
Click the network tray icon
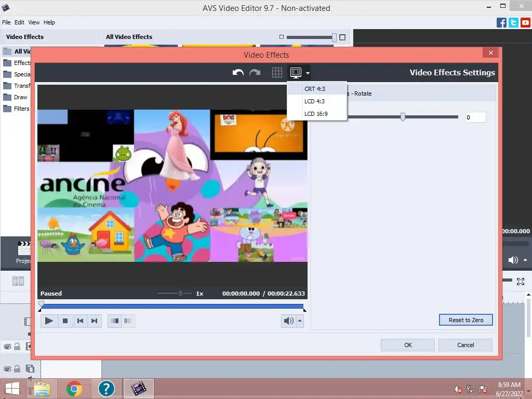pyautogui.click(x=471, y=389)
